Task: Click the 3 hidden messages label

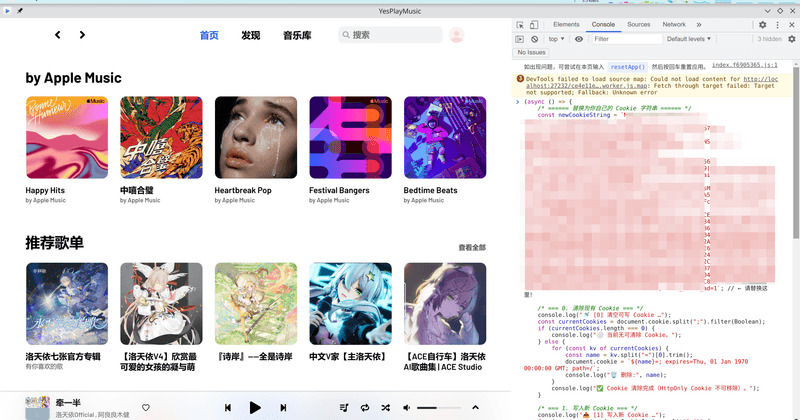Action: (769, 39)
